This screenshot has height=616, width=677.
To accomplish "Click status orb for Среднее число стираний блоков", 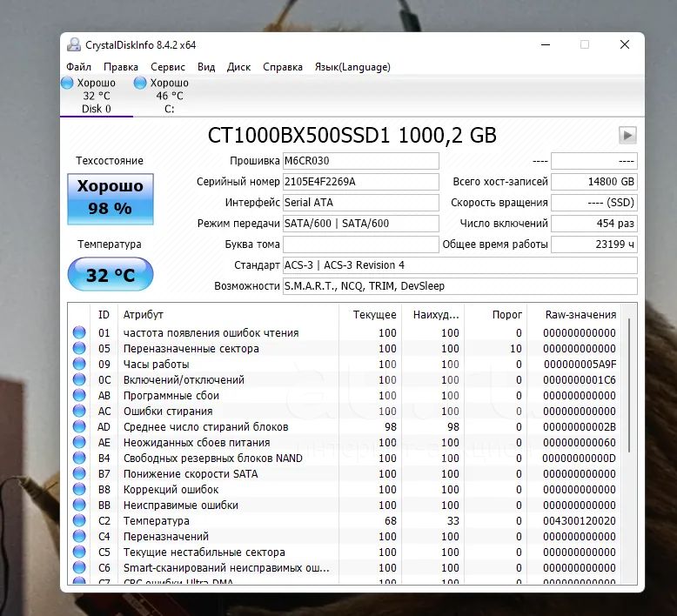I will tap(79, 426).
